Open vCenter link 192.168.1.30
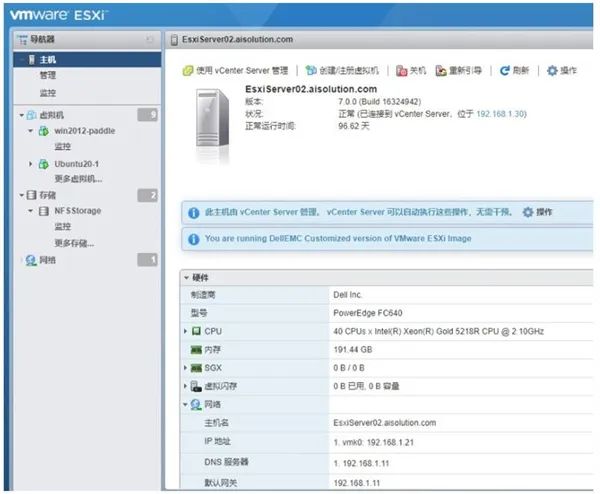 tap(501, 114)
